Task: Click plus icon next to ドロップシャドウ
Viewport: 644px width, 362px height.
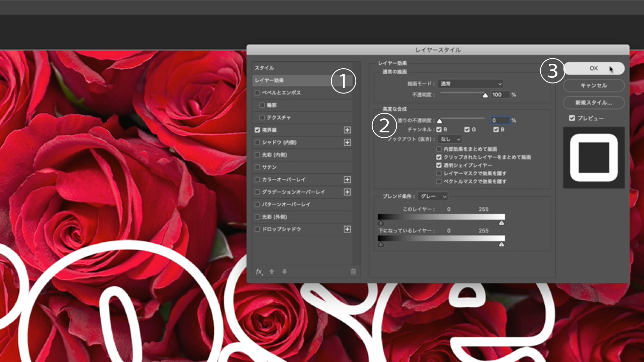Action: (x=347, y=229)
